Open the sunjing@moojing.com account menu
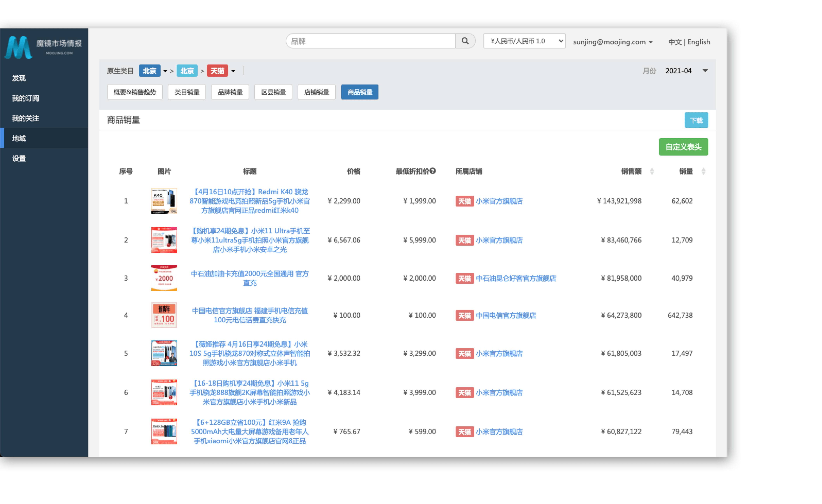 [612, 42]
